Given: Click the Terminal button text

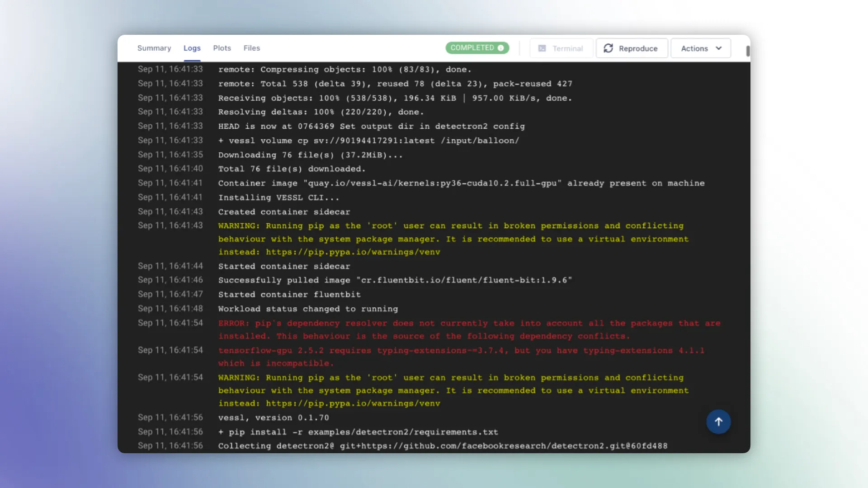Looking at the screenshot, I should point(567,48).
